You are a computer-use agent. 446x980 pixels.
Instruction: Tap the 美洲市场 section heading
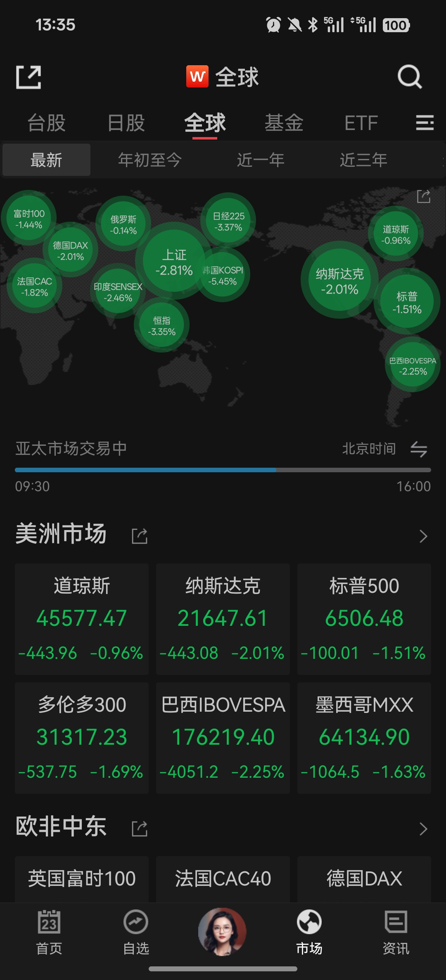click(x=61, y=534)
